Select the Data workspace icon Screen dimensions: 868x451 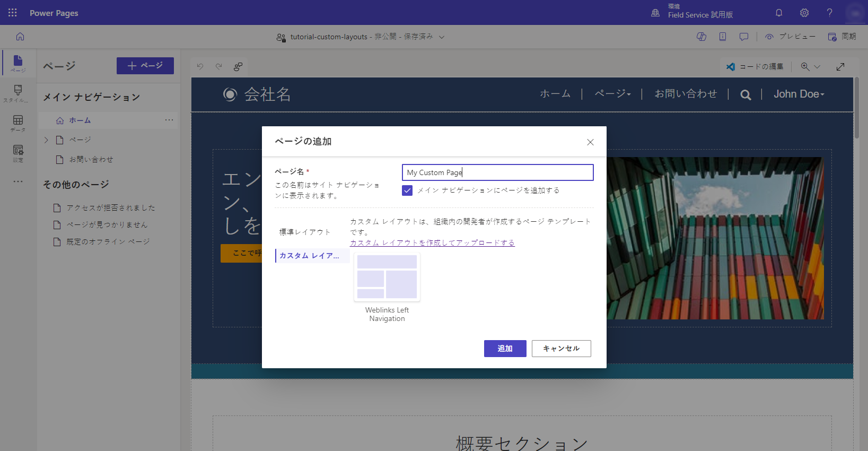click(x=18, y=123)
